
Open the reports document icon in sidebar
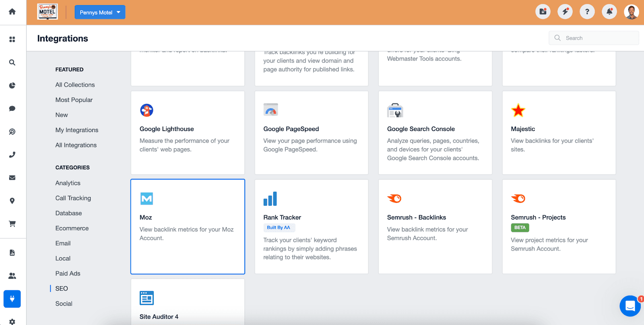coord(12,253)
